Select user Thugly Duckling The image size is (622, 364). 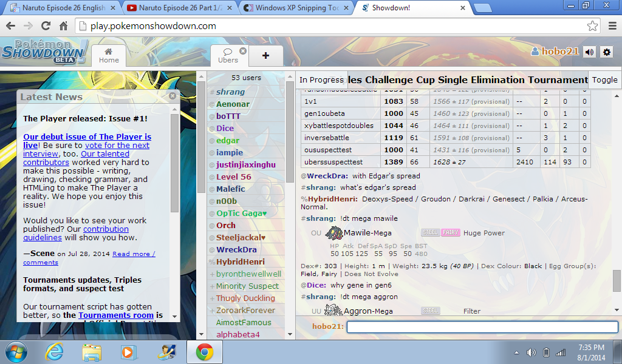pyautogui.click(x=245, y=298)
